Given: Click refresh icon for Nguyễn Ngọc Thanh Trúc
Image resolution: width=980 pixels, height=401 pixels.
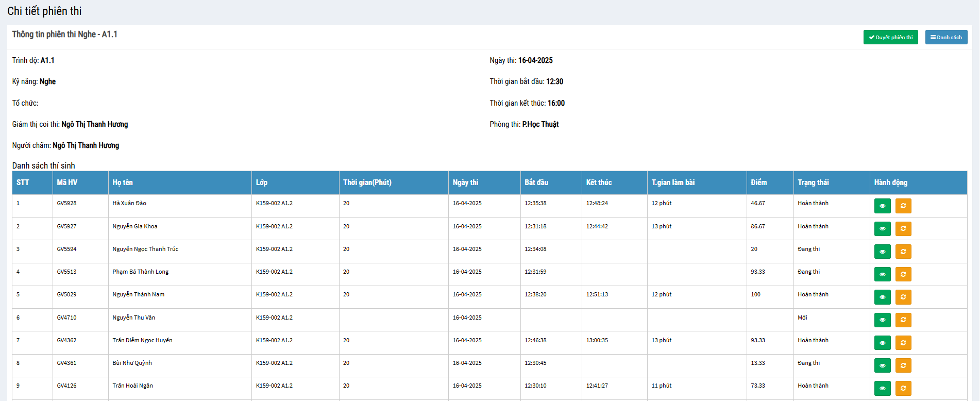Looking at the screenshot, I should pyautogui.click(x=903, y=252).
